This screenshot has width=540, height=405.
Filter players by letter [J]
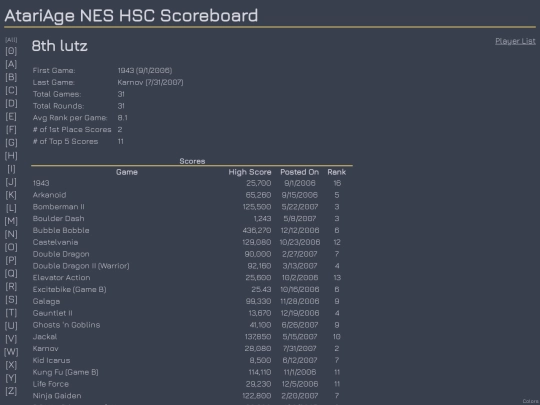coord(11,182)
